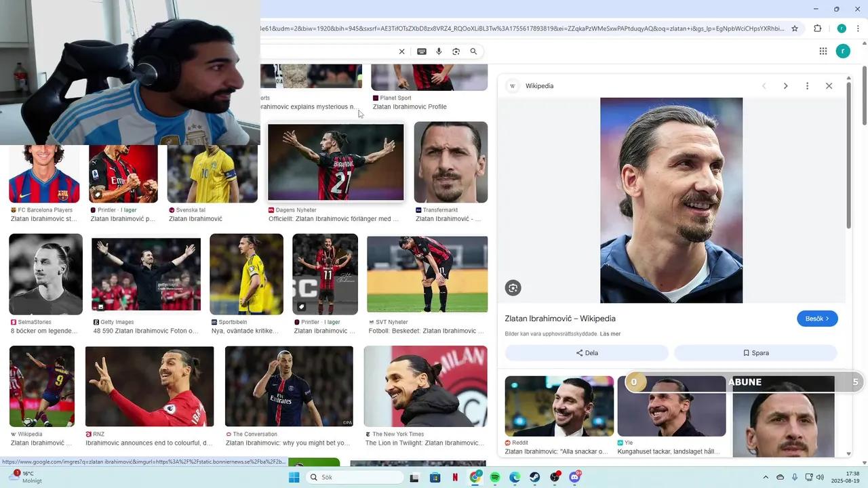Search inside image with Lens button
This screenshot has width=868, height=488.
[x=513, y=288]
